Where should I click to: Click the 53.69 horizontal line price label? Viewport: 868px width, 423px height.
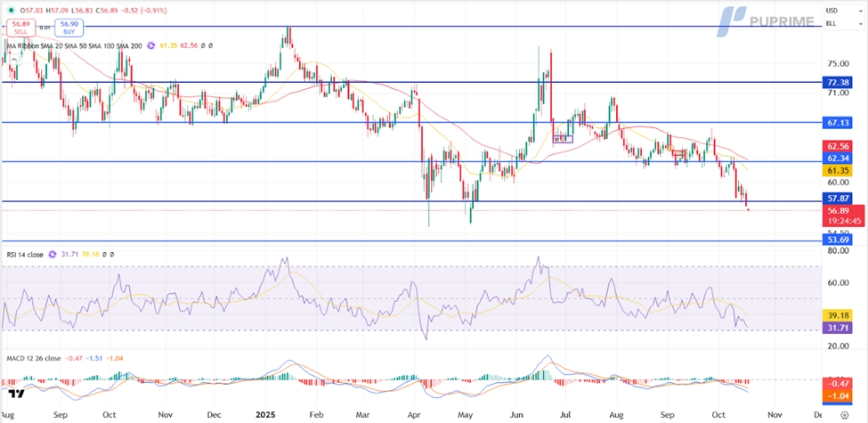tap(838, 240)
